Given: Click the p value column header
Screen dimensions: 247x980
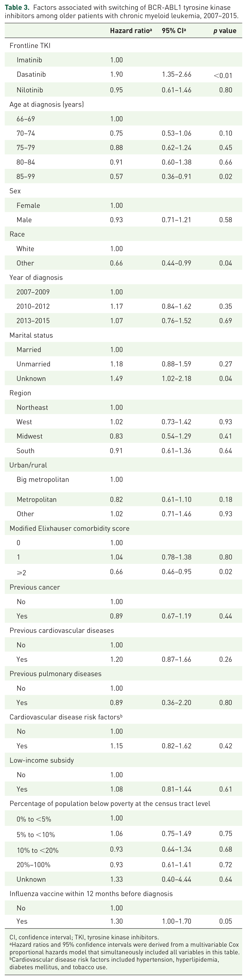Looking at the screenshot, I should [x=225, y=31].
